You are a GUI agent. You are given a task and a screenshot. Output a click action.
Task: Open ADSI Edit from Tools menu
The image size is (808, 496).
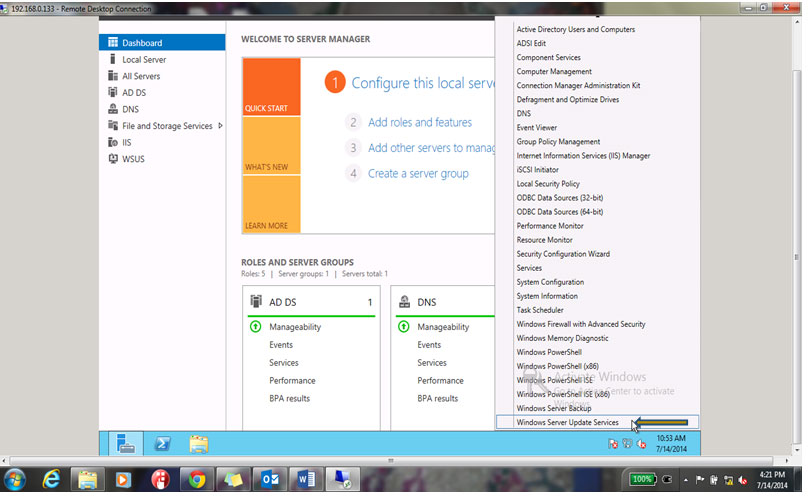531,43
